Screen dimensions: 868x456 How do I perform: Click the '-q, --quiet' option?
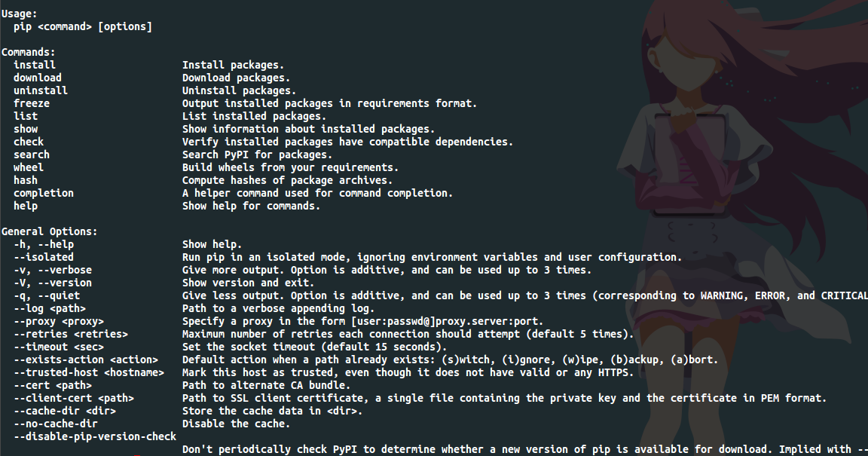[x=47, y=295]
